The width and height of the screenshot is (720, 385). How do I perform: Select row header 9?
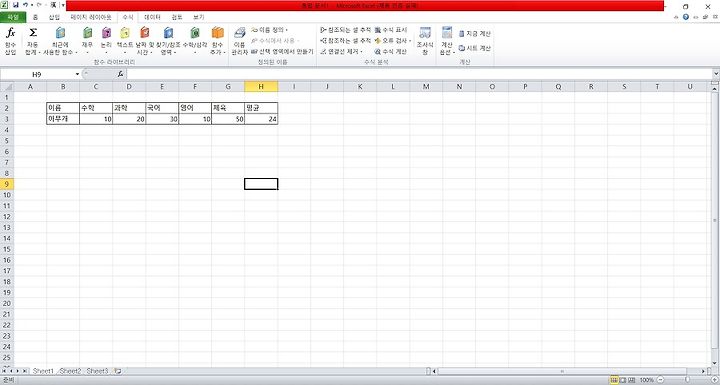click(x=7, y=184)
